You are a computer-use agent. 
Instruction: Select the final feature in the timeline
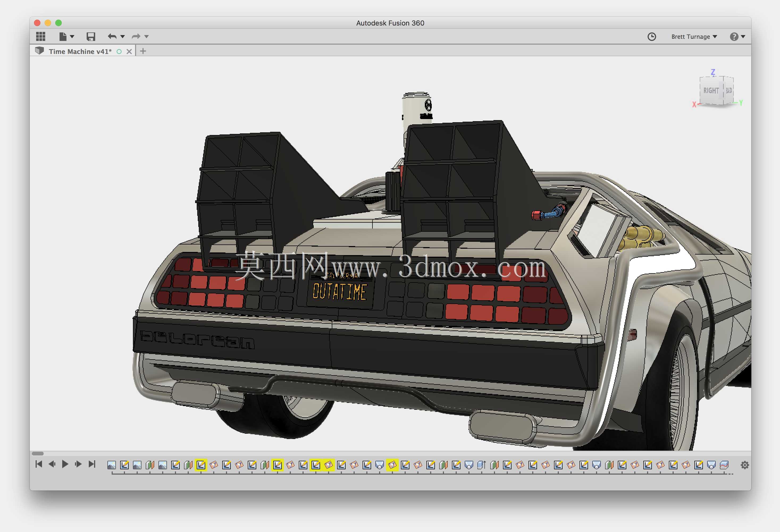[x=724, y=465]
